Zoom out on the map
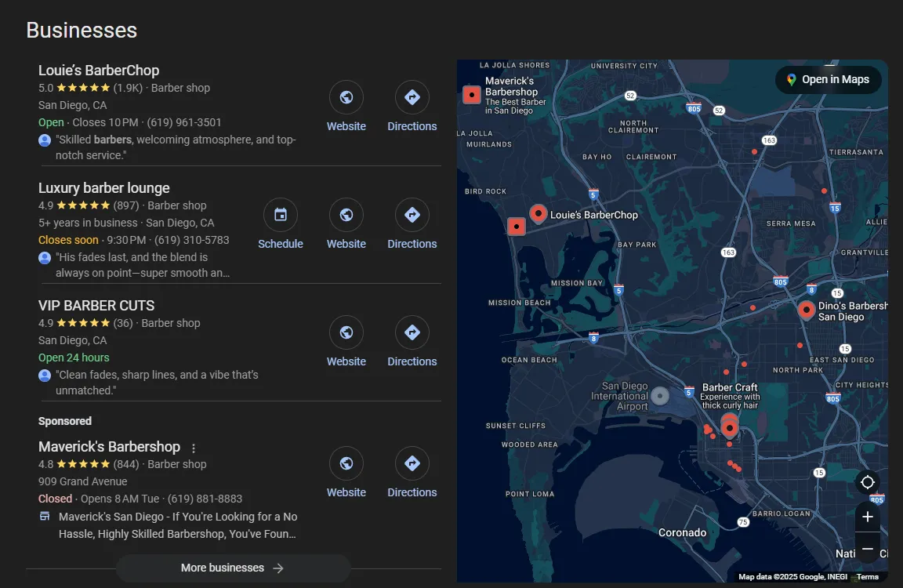The image size is (903, 588). (867, 549)
